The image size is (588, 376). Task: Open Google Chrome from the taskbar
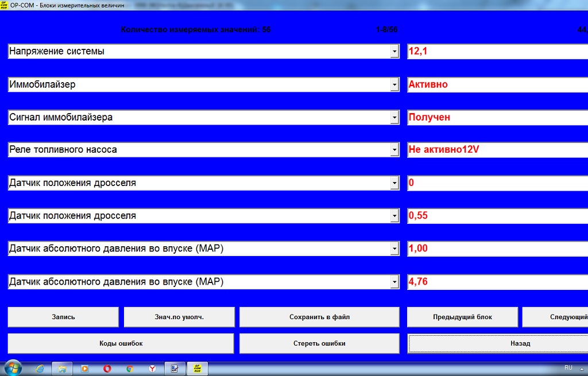pos(130,369)
